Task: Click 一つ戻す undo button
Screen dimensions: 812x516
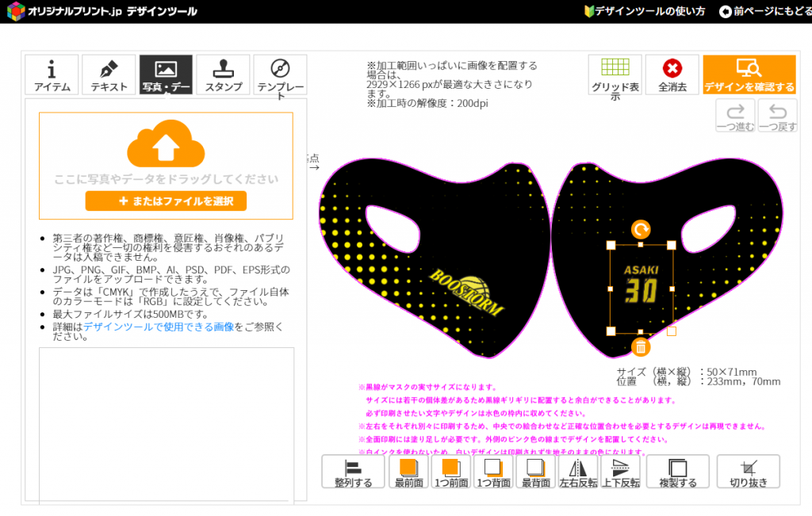Action: point(778,116)
